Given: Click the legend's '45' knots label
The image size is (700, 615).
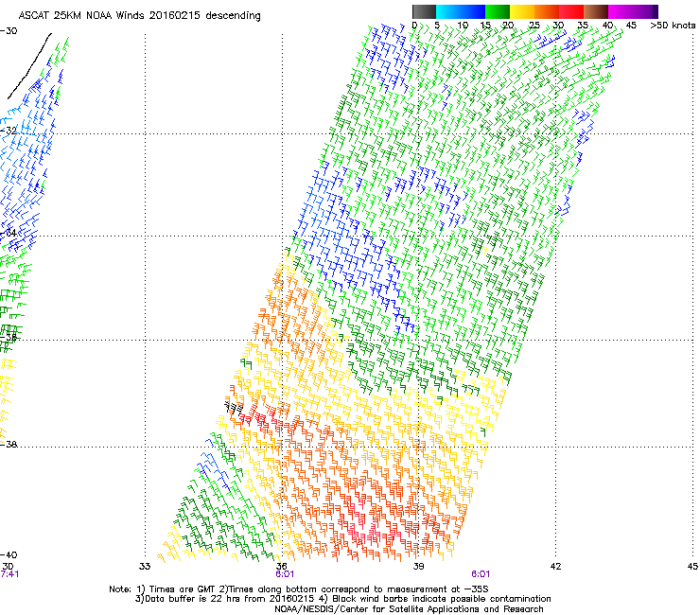Looking at the screenshot, I should coord(631,26).
